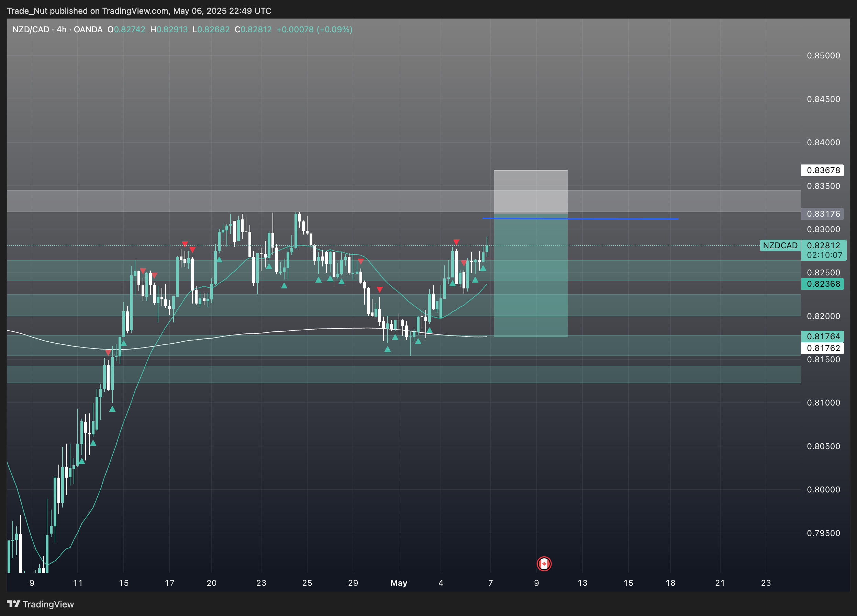Click the date 23 at right end of time axis

coord(766,583)
